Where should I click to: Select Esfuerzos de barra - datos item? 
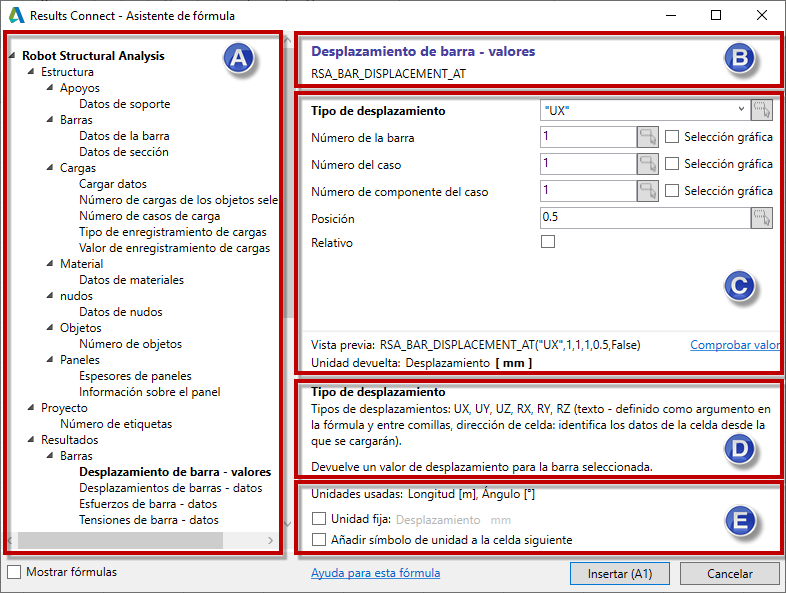pyautogui.click(x=148, y=504)
